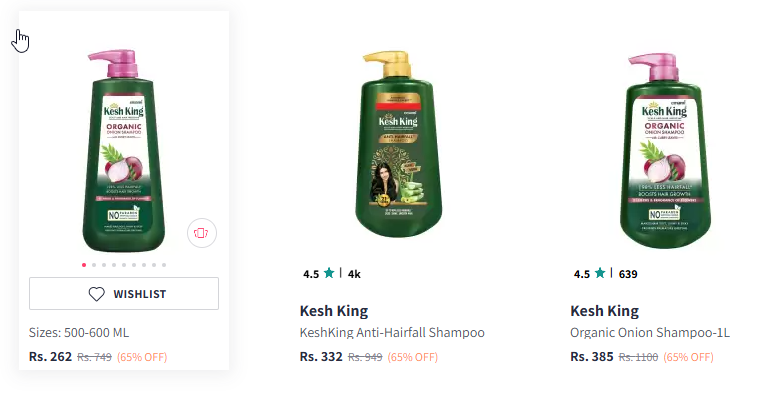Screen dimensions: 757x399
Task: Select the fifth carousel image dot
Action: 124,265
